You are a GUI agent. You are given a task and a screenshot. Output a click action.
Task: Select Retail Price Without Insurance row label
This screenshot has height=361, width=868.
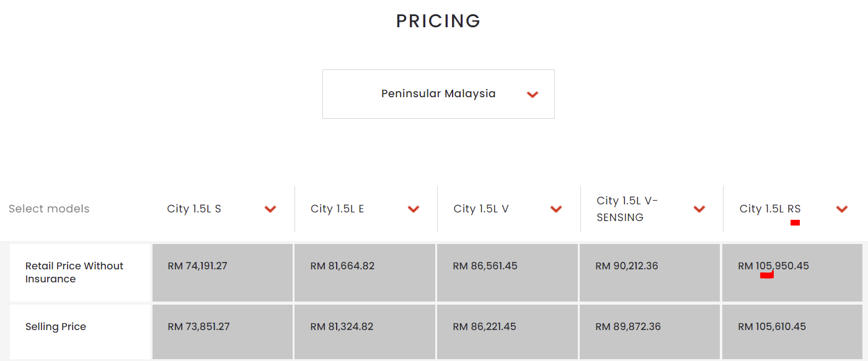tap(74, 272)
